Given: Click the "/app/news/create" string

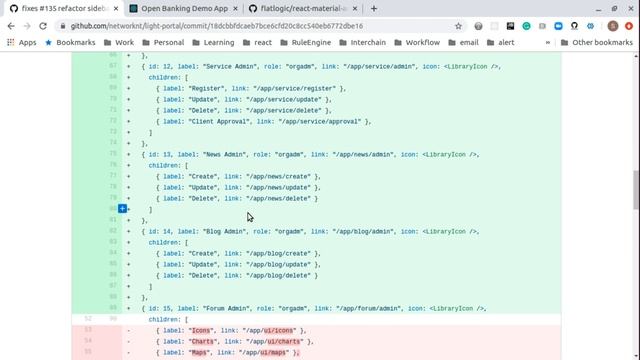Looking at the screenshot, I should 278,177.
